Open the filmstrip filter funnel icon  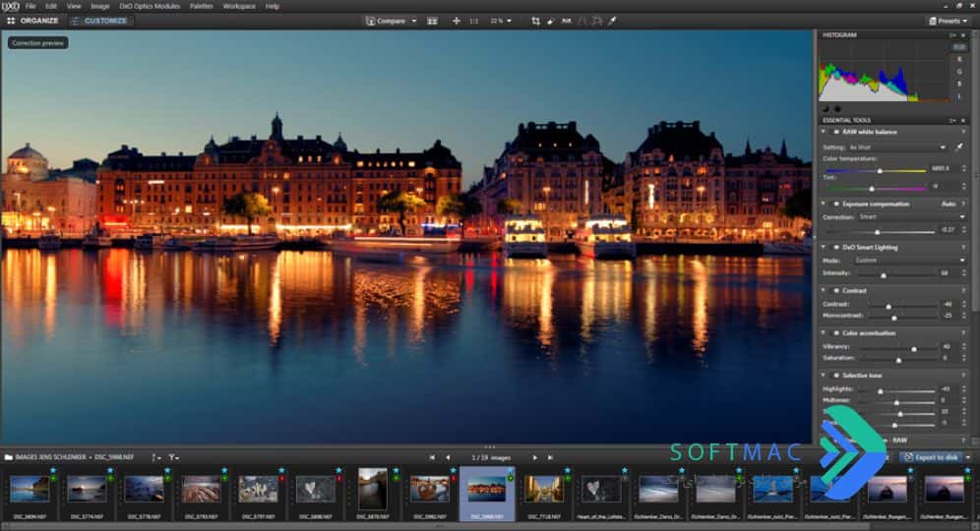173,458
